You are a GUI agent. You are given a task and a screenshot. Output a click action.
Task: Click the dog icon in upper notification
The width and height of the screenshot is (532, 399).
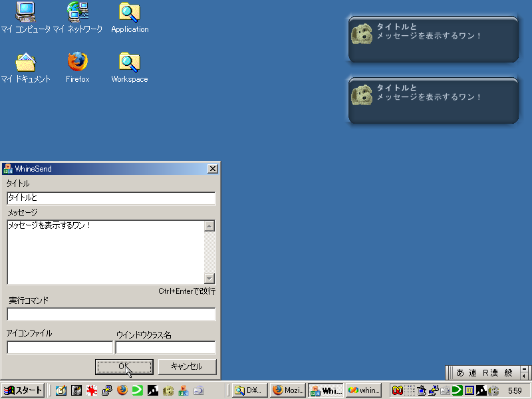tap(362, 34)
